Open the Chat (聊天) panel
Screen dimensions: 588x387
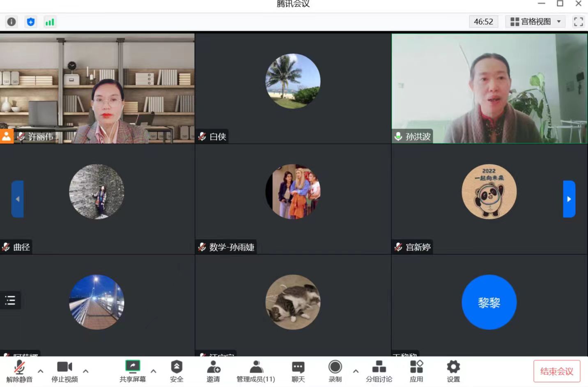point(298,371)
